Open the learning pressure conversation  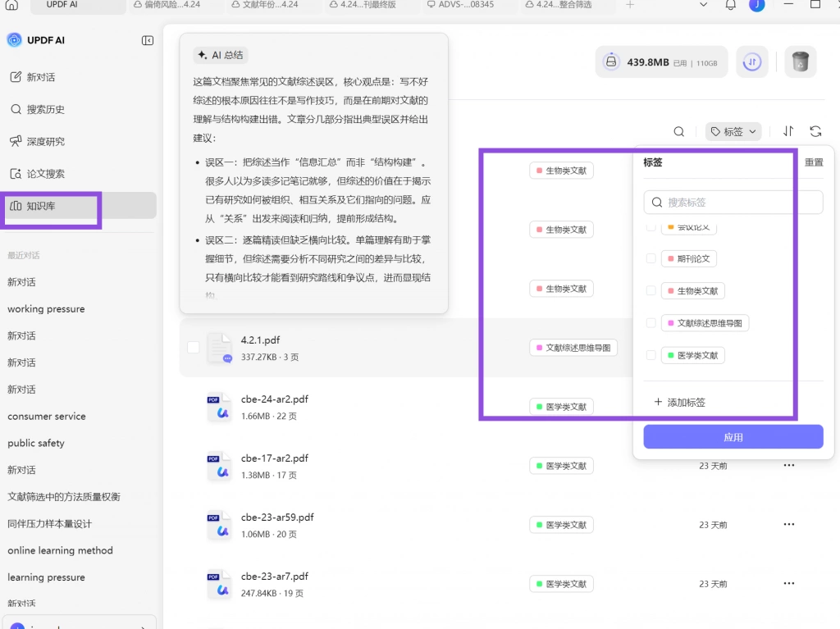coord(46,577)
